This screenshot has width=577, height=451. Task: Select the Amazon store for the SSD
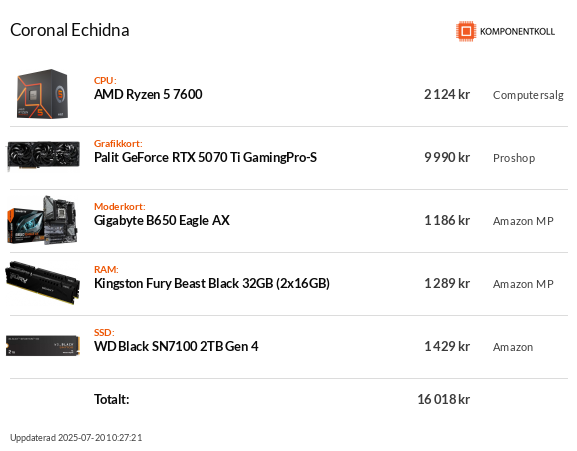click(x=513, y=347)
